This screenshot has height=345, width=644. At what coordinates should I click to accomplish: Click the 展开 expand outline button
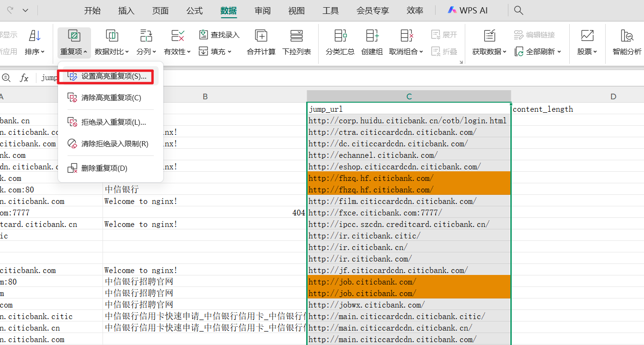pyautogui.click(x=444, y=35)
